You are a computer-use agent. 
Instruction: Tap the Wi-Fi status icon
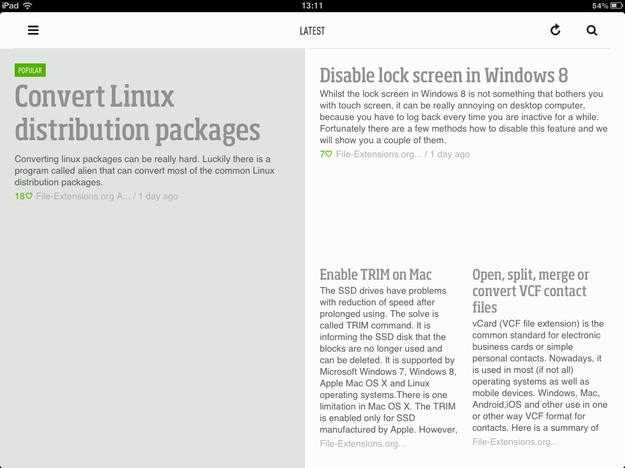point(28,6)
